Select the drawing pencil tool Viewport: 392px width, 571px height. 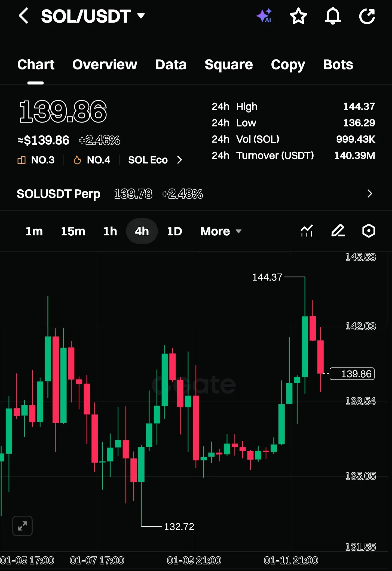(x=338, y=231)
